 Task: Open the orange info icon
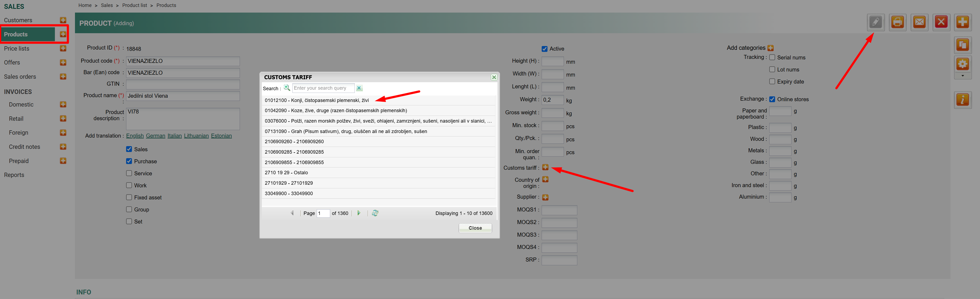tap(963, 100)
